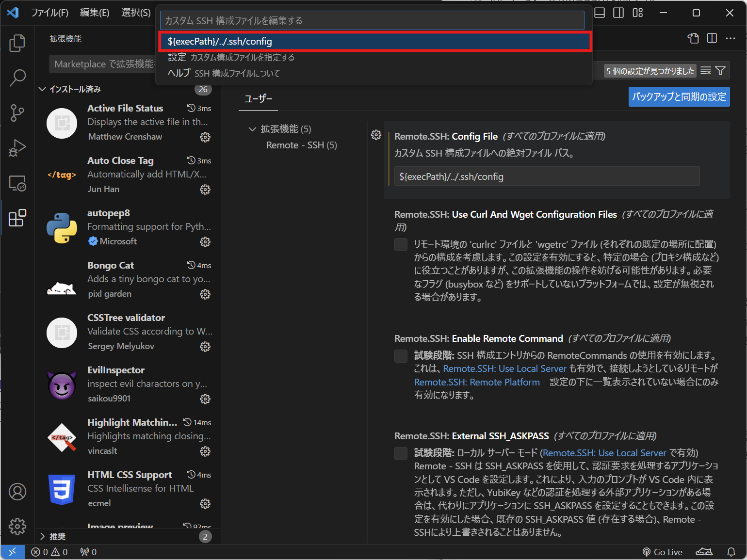Select Remote - SSH (5) in settings tree
Viewport: 747px width, 560px height.
(x=301, y=145)
